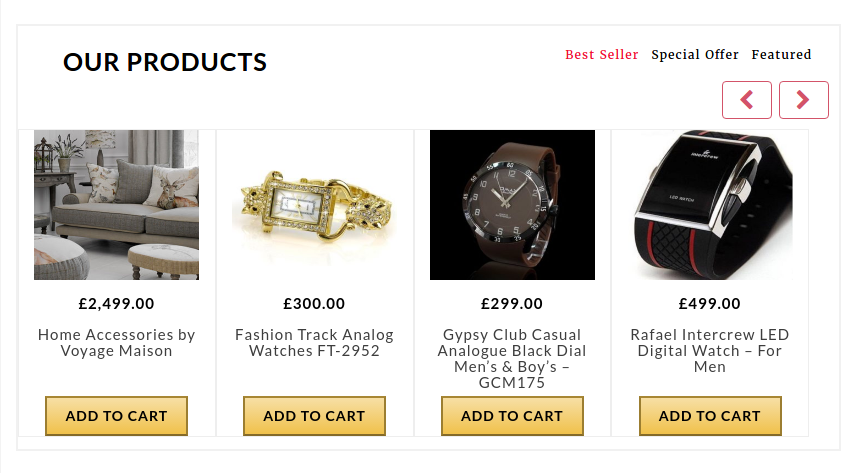View the gold analog watch image
This screenshot has height=473, width=862.
pyautogui.click(x=314, y=205)
